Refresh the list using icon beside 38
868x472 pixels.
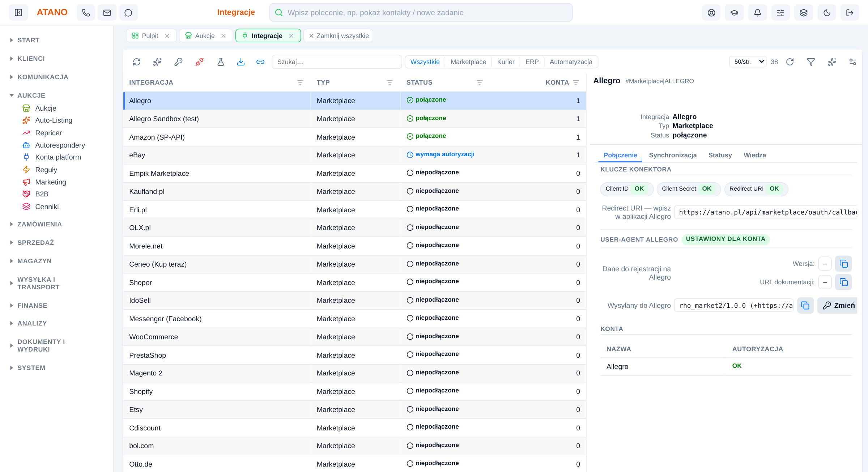790,62
